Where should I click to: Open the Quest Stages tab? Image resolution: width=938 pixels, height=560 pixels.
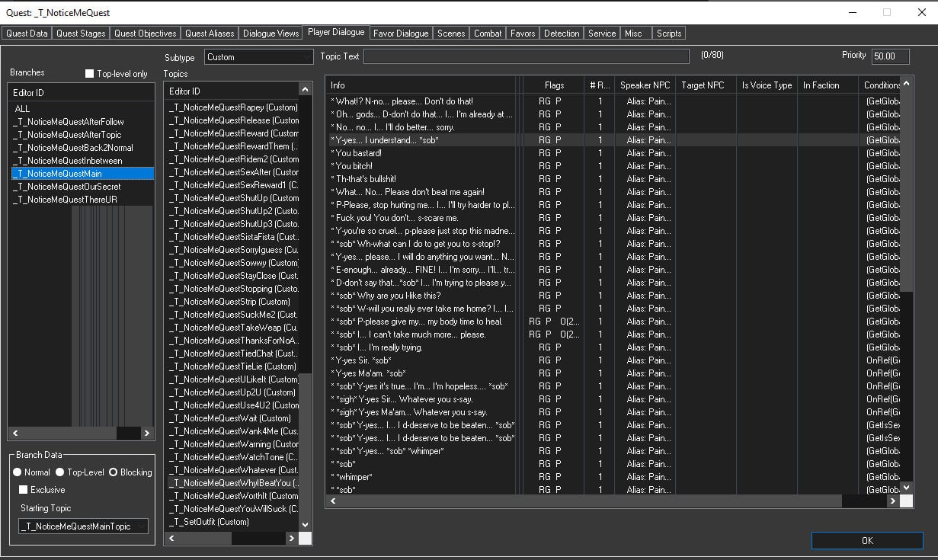(x=81, y=33)
